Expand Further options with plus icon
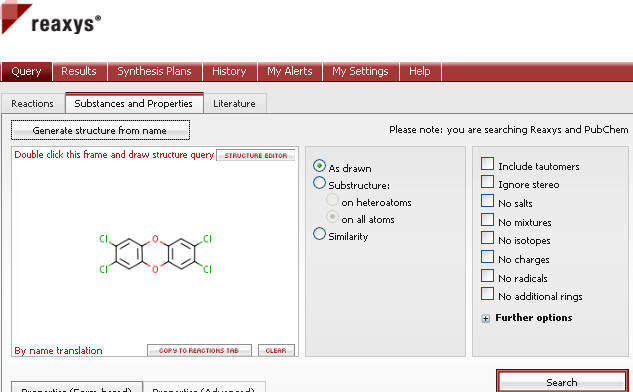This screenshot has height=392, width=633. click(486, 319)
